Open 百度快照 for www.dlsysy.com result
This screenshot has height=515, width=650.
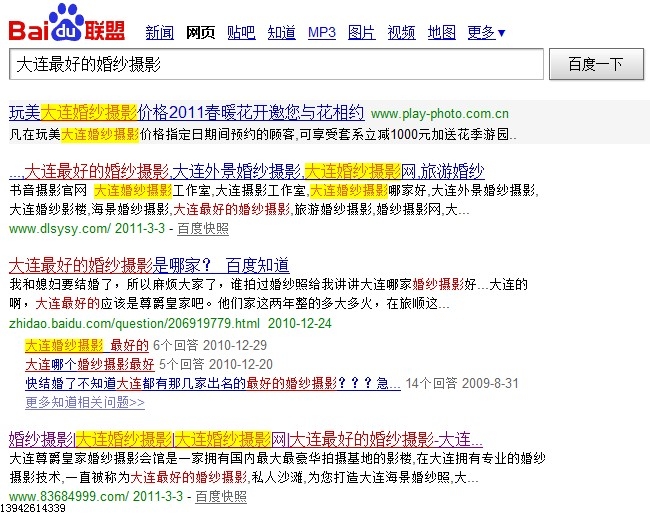(x=203, y=228)
